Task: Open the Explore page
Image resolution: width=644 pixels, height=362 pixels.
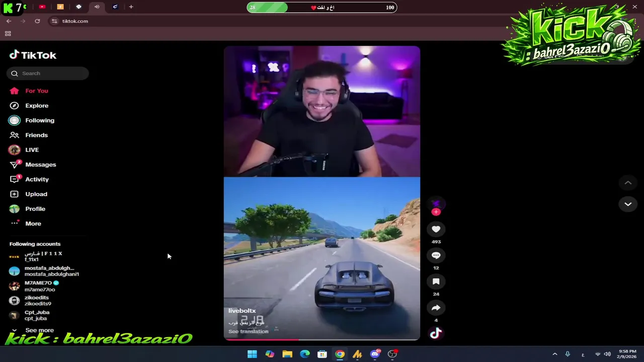Action: click(x=29, y=106)
